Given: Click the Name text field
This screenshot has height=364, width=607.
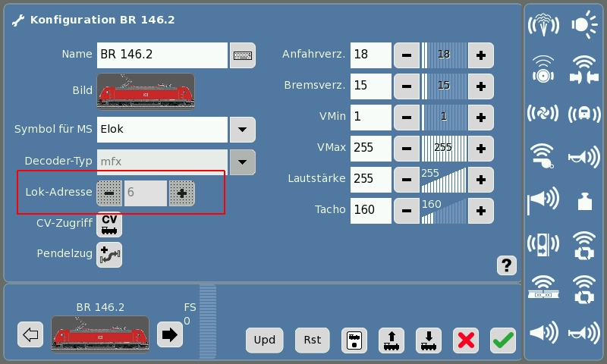Looking at the screenshot, I should [x=162, y=55].
